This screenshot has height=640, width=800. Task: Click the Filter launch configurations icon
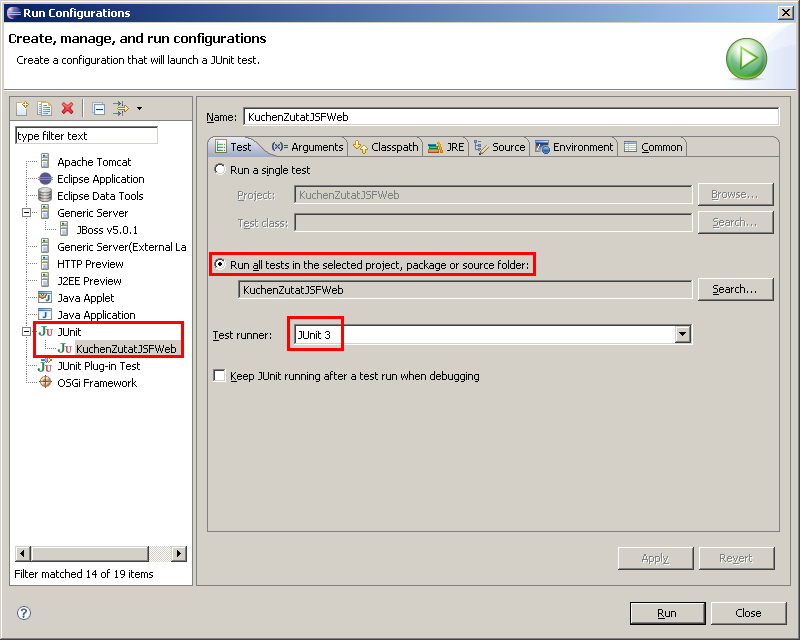click(121, 108)
